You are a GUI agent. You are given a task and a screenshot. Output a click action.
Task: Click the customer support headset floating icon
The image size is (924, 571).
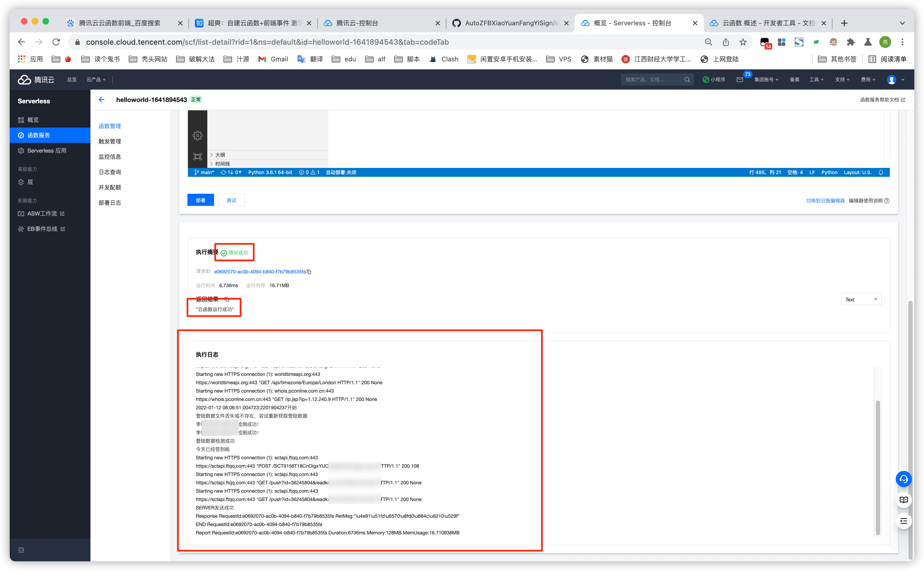click(903, 479)
